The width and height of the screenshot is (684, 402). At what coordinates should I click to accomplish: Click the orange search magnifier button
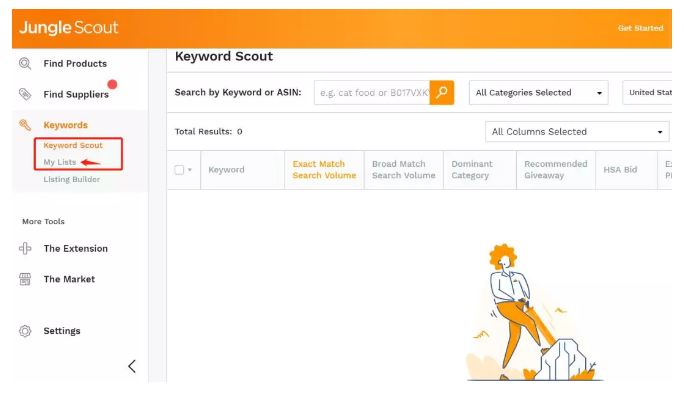coord(441,92)
